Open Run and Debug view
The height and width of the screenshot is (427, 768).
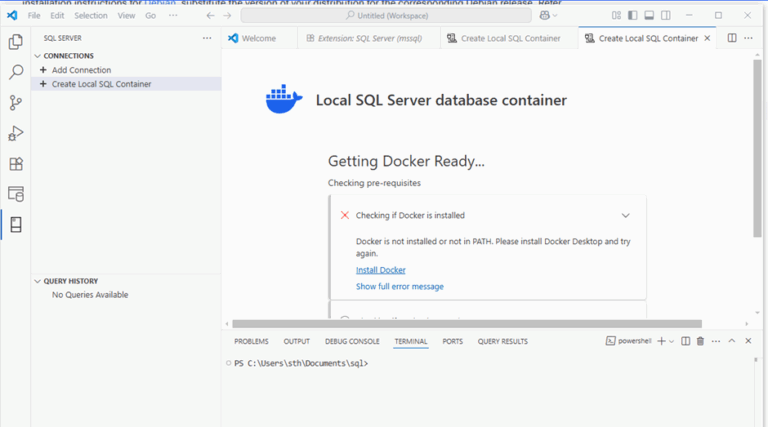pos(15,133)
